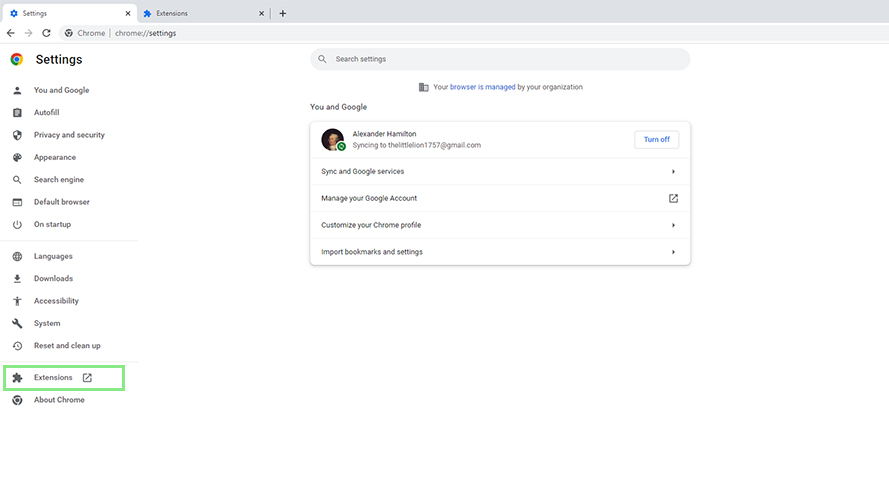The image size is (889, 500).
Task: Click Manage your Google Account row
Action: pyautogui.click(x=499, y=198)
